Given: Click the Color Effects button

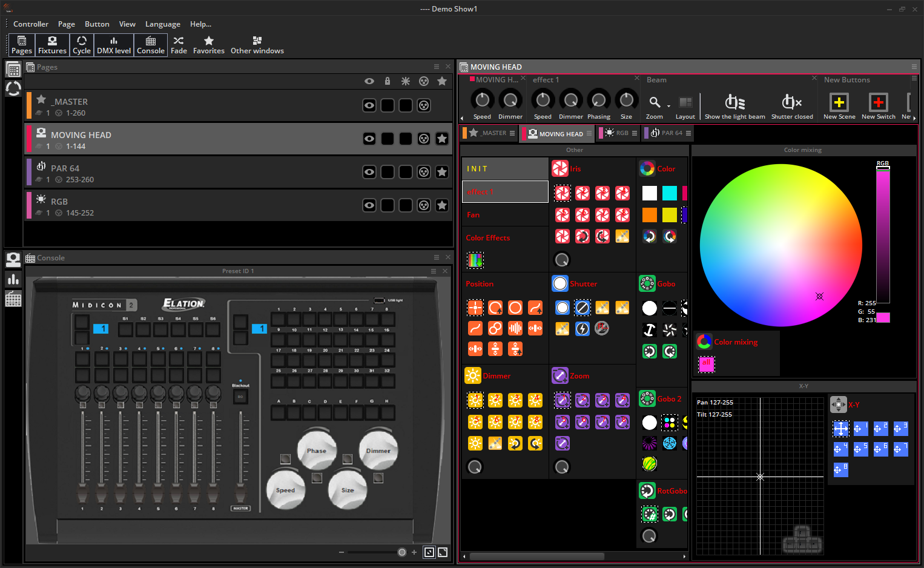Looking at the screenshot, I should click(488, 238).
